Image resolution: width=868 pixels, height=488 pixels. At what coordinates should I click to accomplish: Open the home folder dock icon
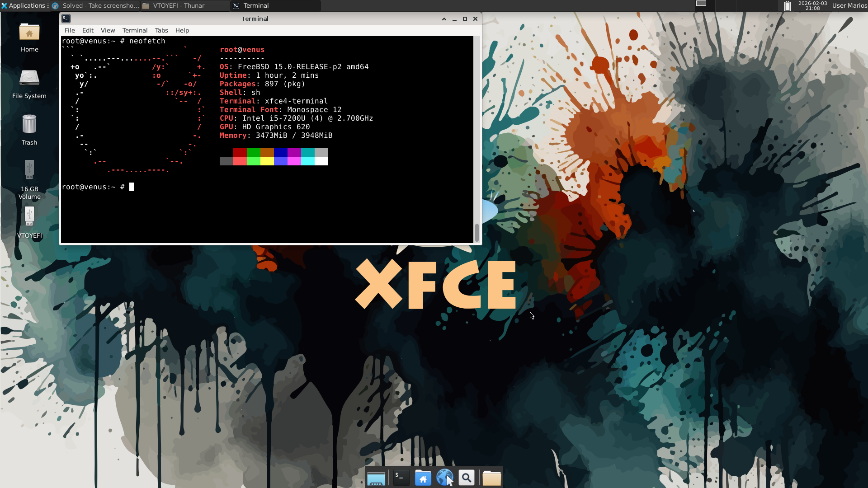click(423, 478)
